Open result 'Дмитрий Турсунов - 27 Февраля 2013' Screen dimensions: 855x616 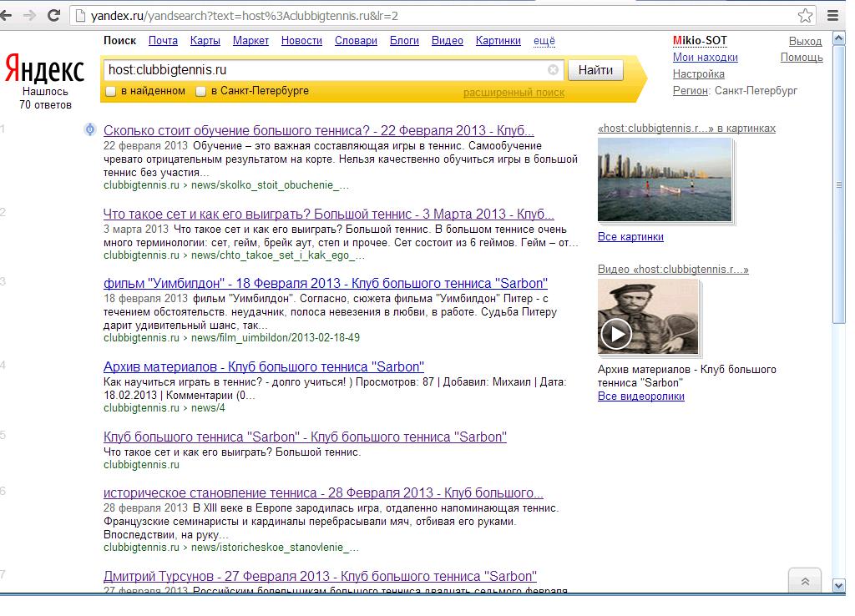point(320,577)
